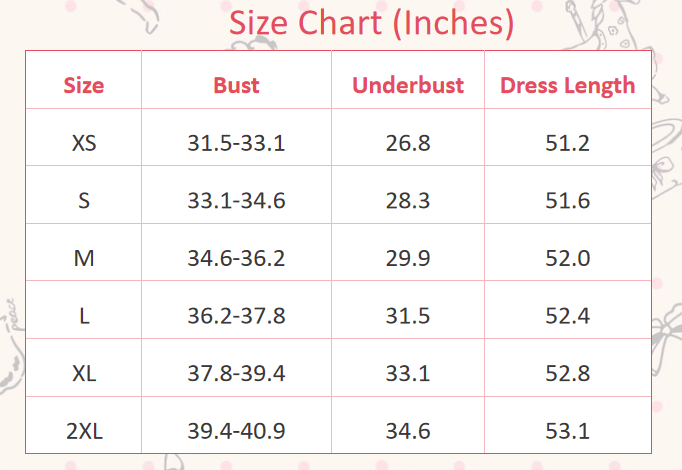The image size is (682, 470).
Task: Select the dress length 51.6 cell
Action: click(568, 201)
